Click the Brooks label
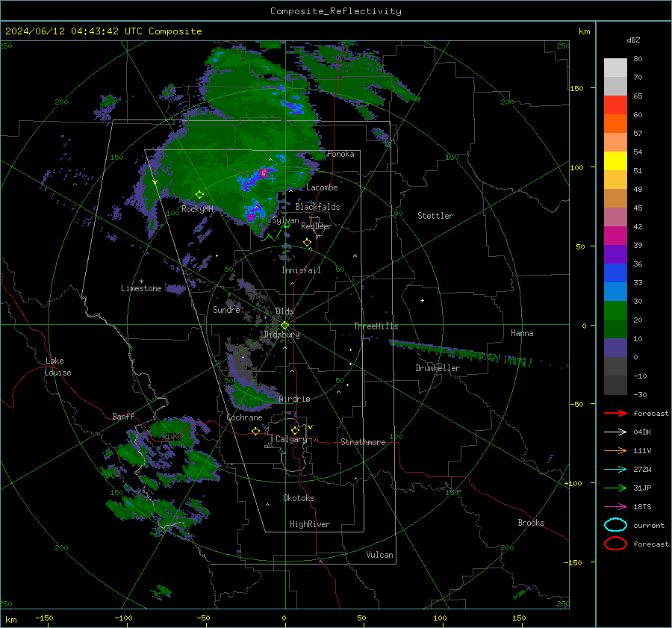The width and height of the screenshot is (672, 628). pos(531,523)
